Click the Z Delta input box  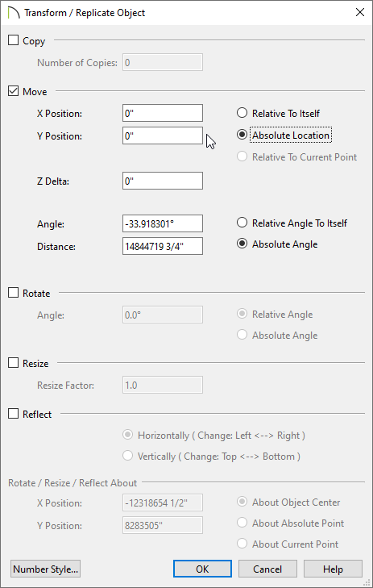[x=163, y=181]
